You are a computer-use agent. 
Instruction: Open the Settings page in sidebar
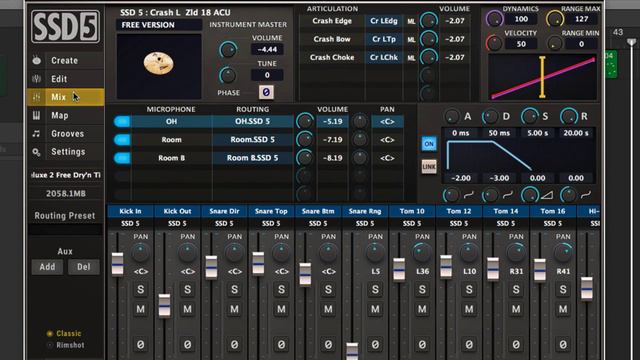[x=65, y=152]
